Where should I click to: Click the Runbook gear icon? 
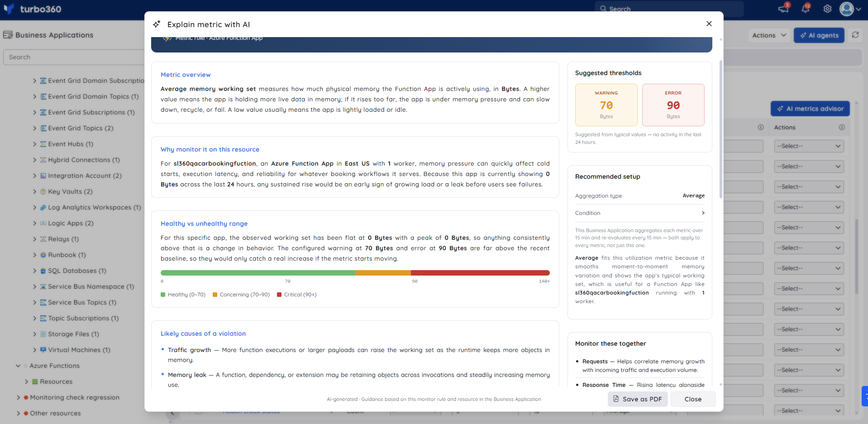click(43, 255)
